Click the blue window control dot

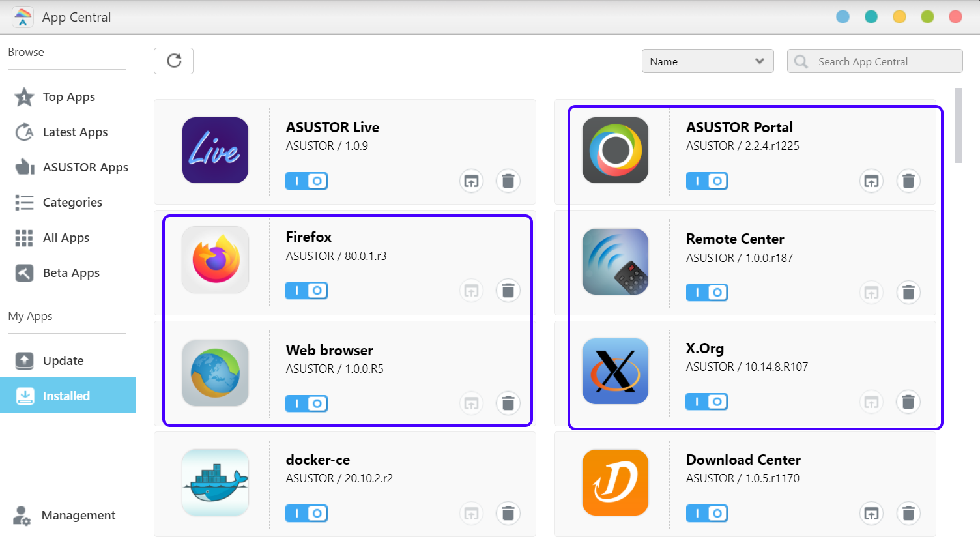pos(843,17)
